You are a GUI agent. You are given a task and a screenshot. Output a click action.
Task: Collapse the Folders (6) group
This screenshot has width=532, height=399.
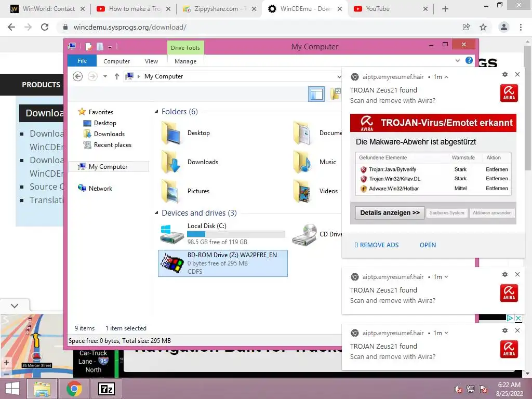[156, 112]
